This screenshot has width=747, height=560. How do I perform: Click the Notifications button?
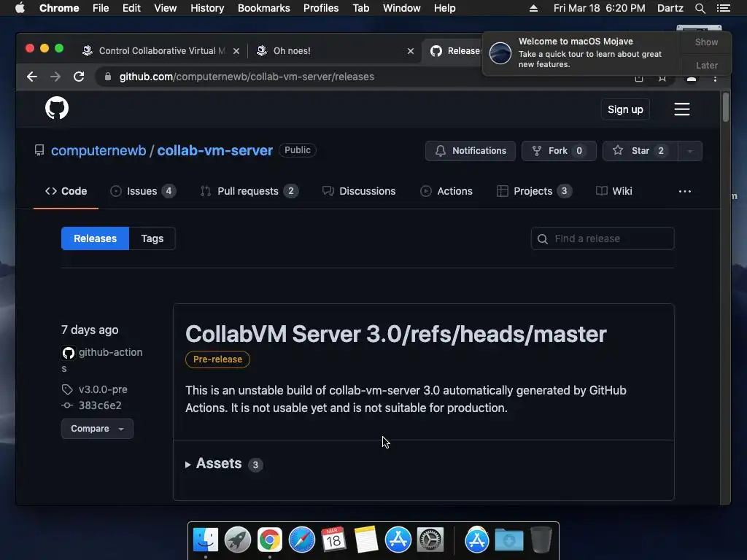click(471, 151)
